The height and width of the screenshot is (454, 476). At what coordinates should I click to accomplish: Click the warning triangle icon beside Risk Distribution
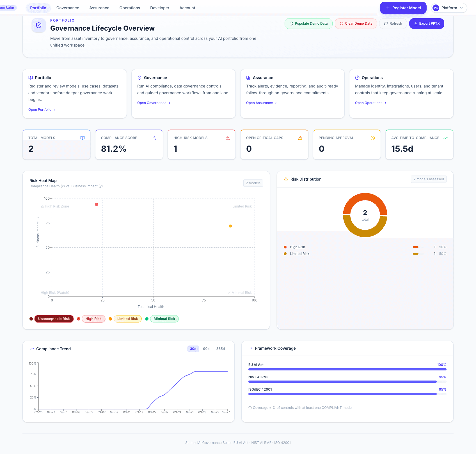tap(286, 179)
